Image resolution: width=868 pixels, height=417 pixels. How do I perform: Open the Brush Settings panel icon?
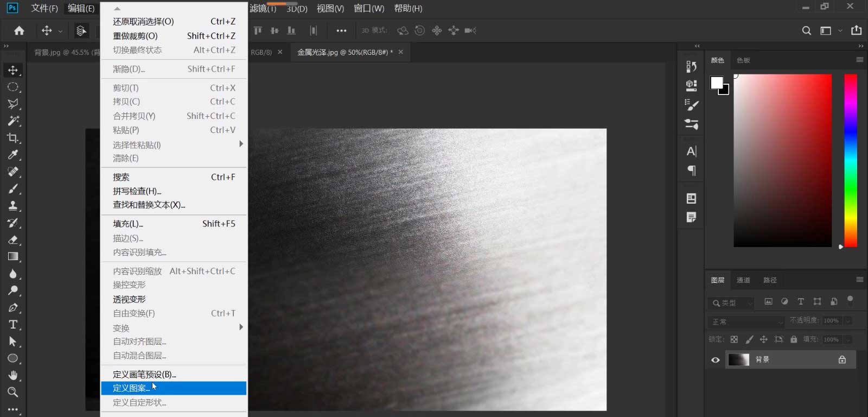(691, 105)
